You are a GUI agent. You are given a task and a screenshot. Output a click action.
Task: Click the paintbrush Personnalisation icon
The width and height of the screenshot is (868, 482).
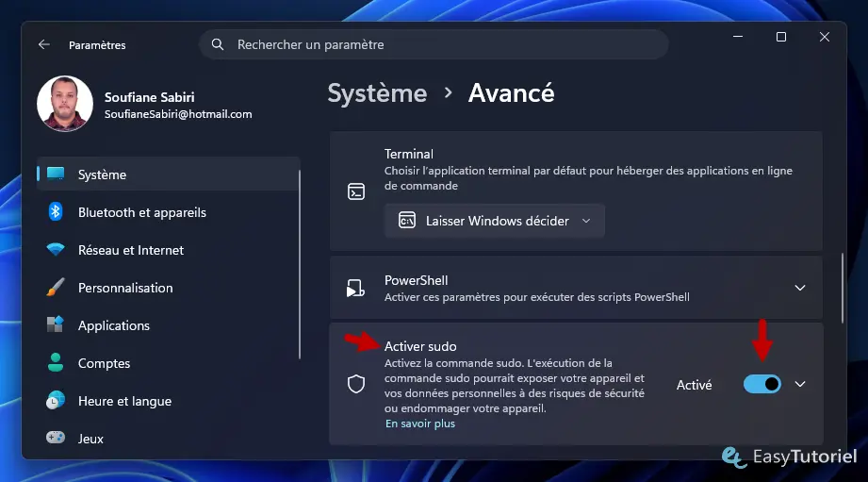click(56, 287)
